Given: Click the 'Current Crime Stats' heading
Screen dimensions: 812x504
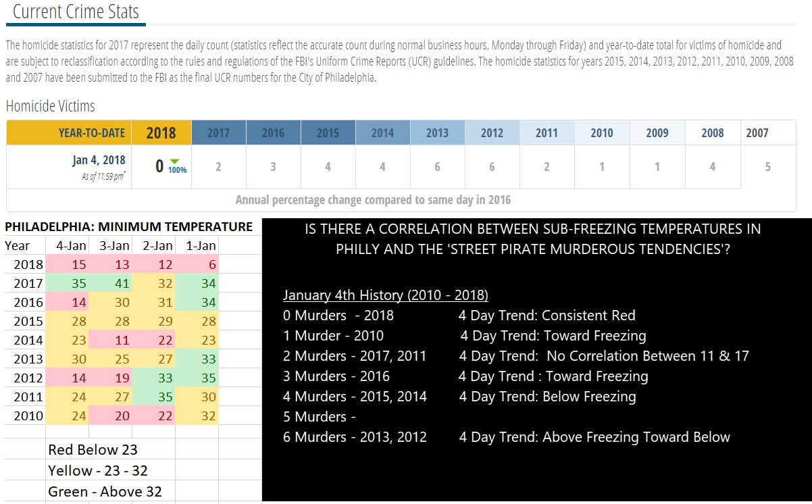Looking at the screenshot, I should point(76,11).
